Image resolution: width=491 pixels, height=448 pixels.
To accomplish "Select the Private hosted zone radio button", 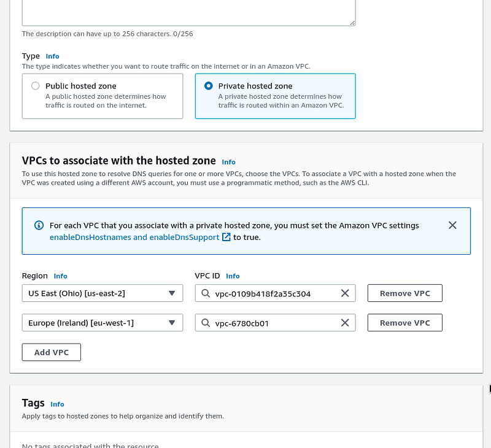I will (x=209, y=86).
